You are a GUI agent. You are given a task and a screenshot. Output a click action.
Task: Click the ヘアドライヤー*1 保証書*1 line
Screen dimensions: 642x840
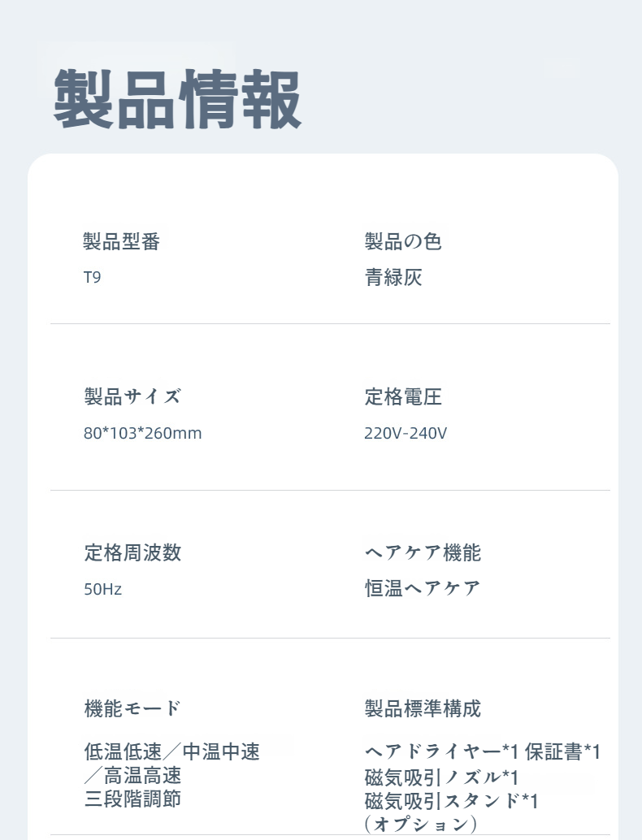pyautogui.click(x=483, y=752)
